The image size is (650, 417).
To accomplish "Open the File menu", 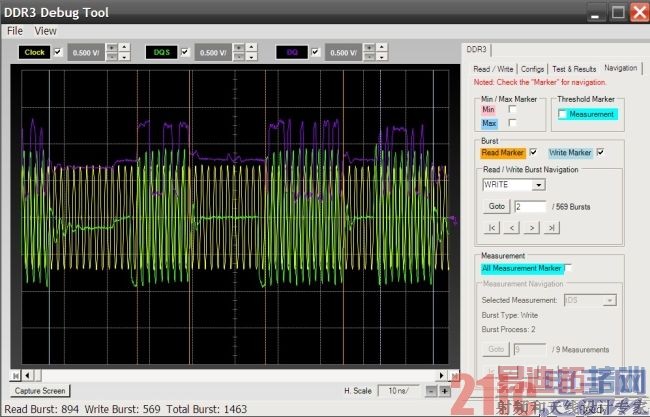I will [x=15, y=31].
